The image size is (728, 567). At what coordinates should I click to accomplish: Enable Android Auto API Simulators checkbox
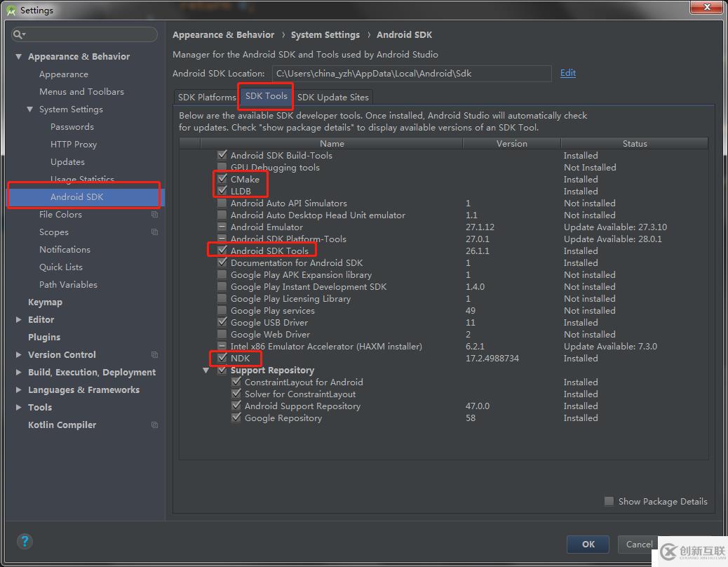click(222, 203)
